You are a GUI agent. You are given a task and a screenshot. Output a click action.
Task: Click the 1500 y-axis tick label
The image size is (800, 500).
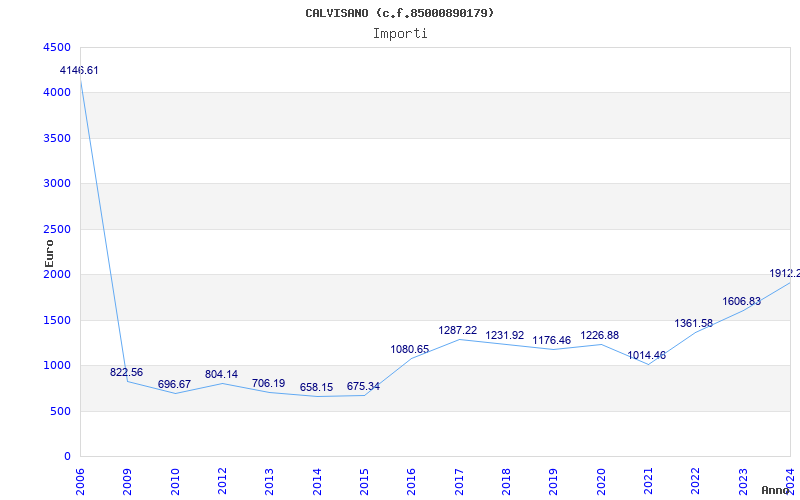(57, 320)
